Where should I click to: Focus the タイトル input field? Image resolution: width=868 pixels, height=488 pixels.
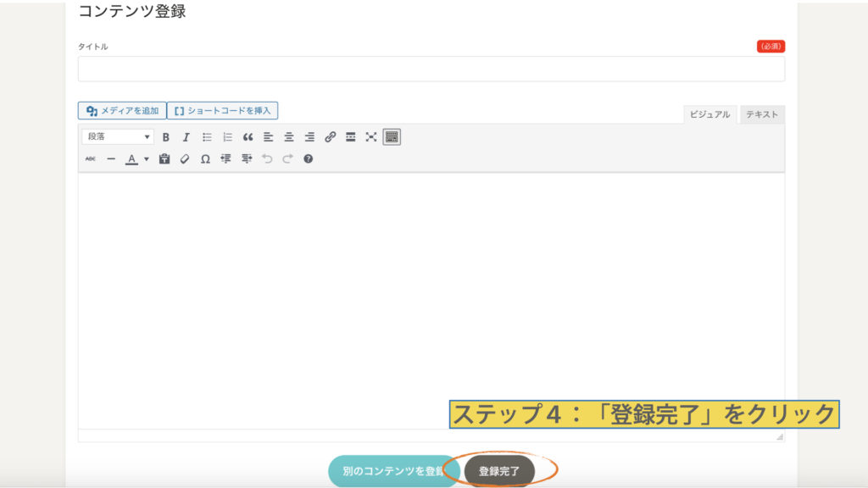(431, 69)
